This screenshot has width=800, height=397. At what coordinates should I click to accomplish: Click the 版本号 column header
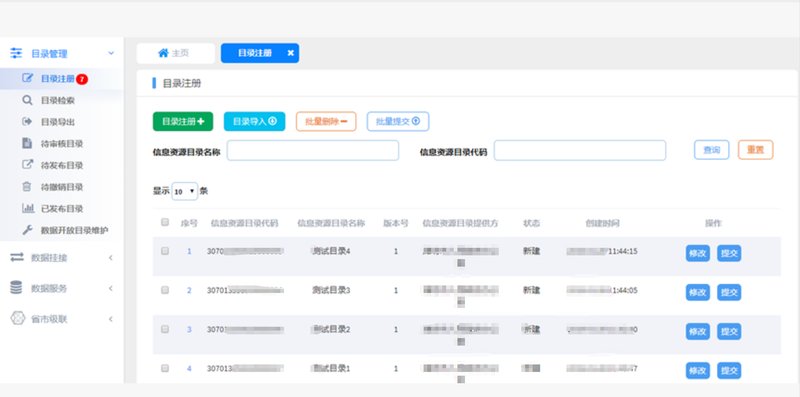[396, 223]
